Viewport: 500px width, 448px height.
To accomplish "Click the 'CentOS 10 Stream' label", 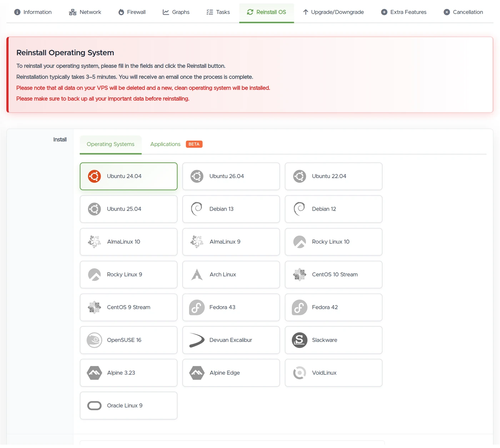I will click(x=335, y=275).
